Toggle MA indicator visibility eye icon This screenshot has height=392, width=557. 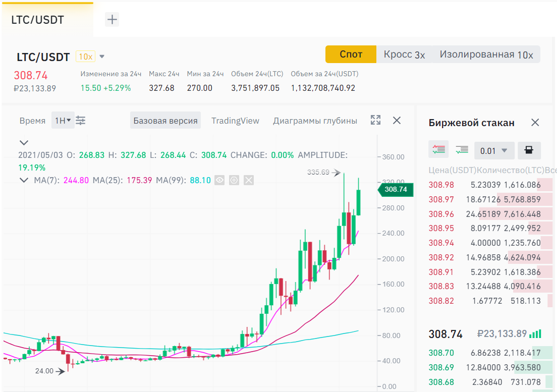(219, 180)
